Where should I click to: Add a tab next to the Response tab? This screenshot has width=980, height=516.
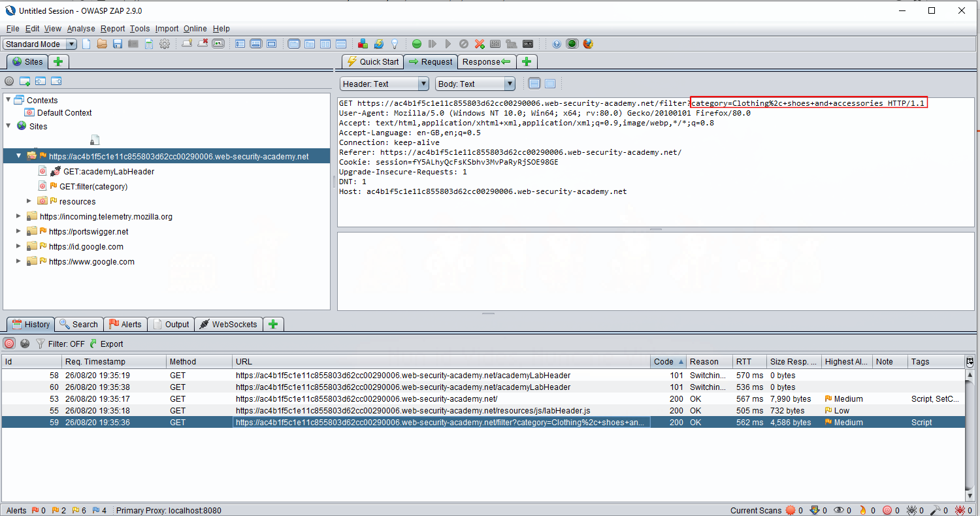[527, 61]
